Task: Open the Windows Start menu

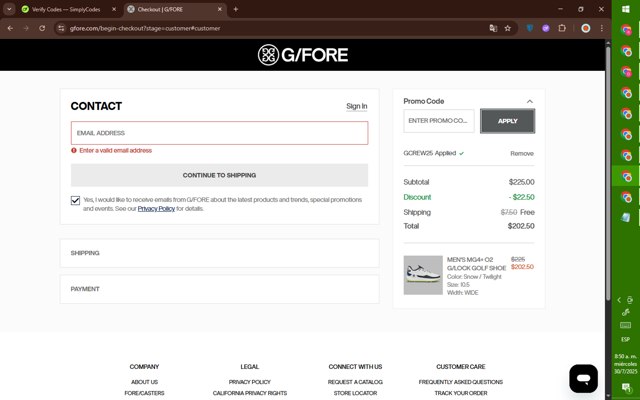Action: tap(626, 9)
